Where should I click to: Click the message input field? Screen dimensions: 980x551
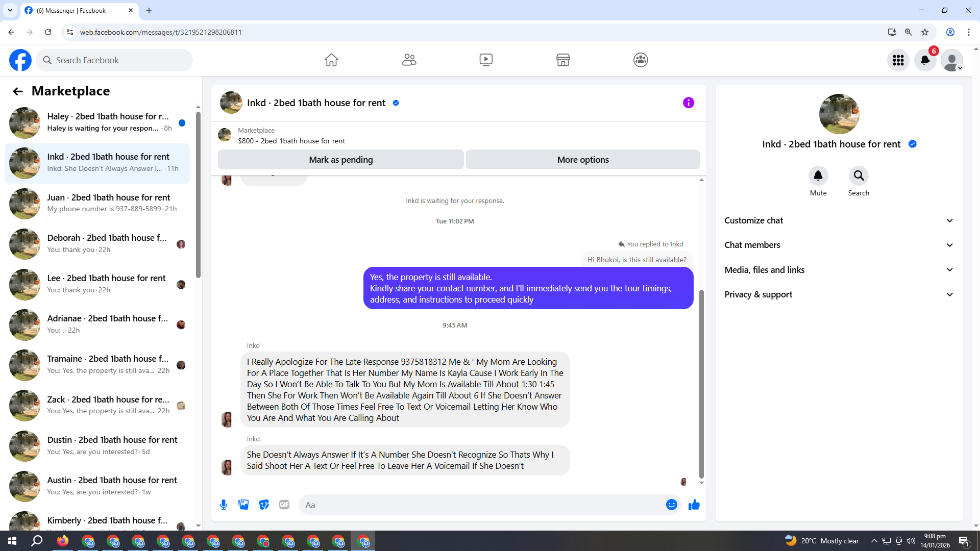point(480,505)
